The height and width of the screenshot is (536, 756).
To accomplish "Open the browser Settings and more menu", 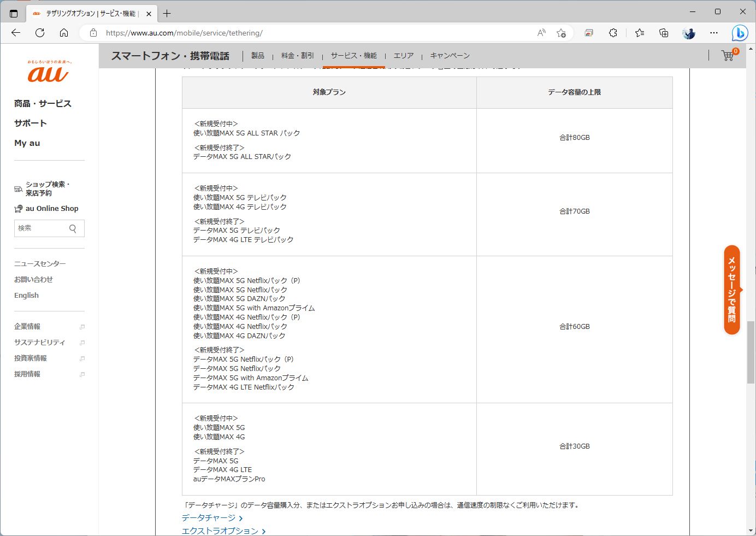I will [714, 33].
